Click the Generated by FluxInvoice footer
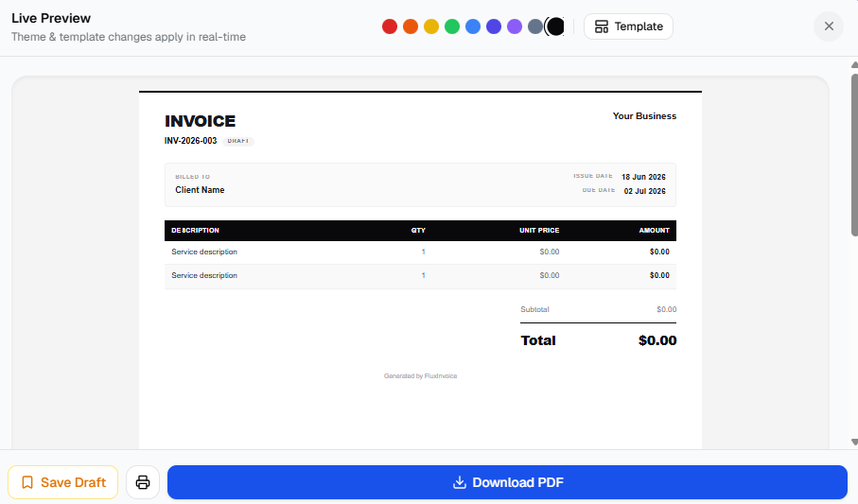The height and width of the screenshot is (504, 858). 420,376
